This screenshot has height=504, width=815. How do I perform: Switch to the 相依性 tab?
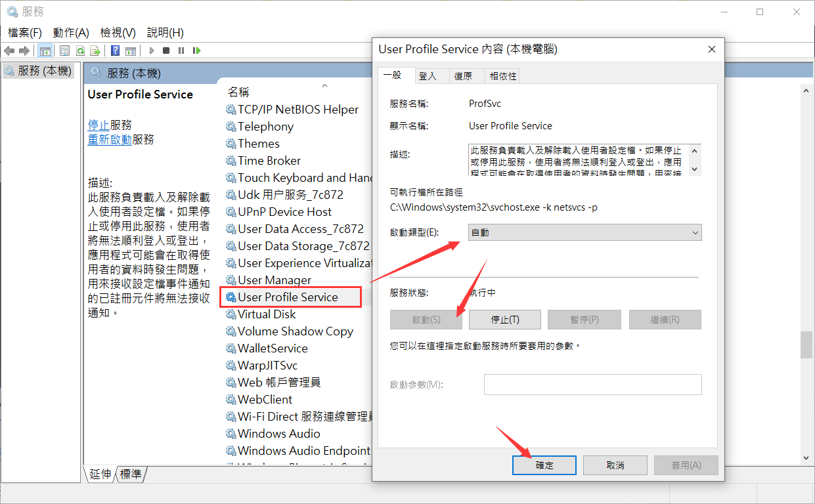pos(503,76)
